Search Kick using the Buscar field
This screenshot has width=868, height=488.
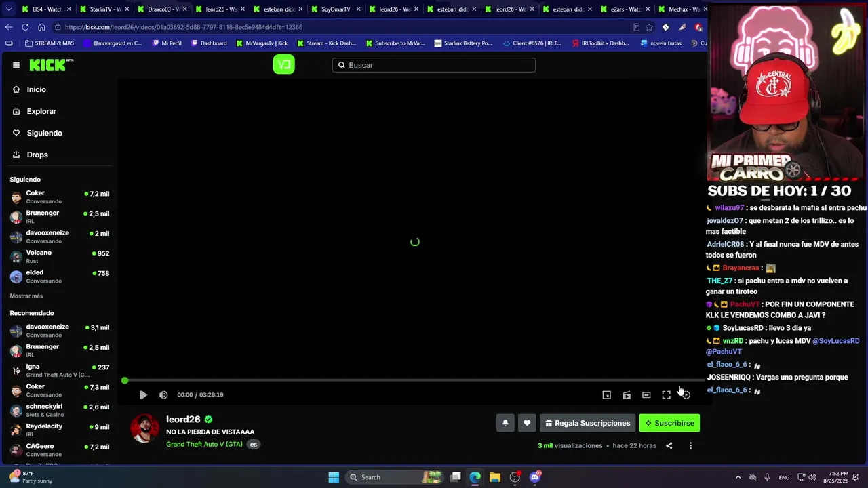click(x=434, y=65)
